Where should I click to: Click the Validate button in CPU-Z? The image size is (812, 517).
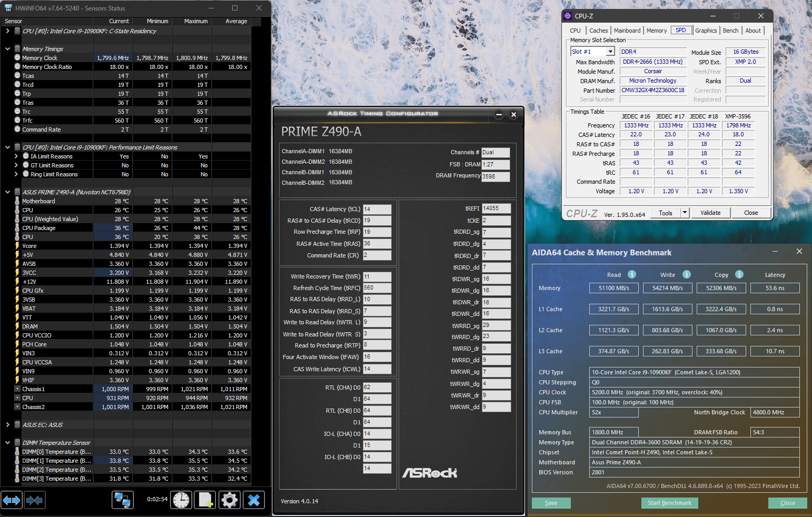click(710, 213)
